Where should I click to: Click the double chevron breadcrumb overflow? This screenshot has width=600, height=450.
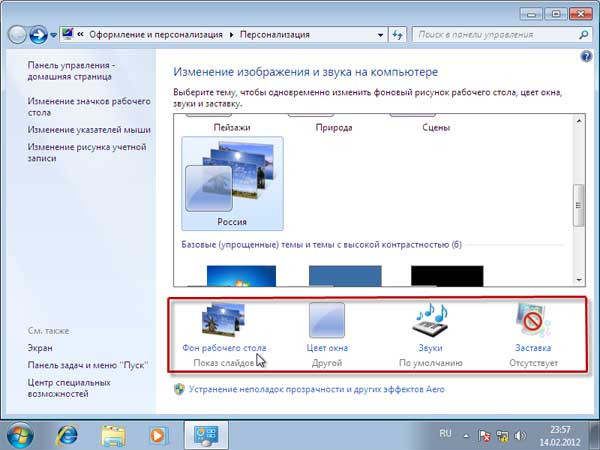pos(80,34)
